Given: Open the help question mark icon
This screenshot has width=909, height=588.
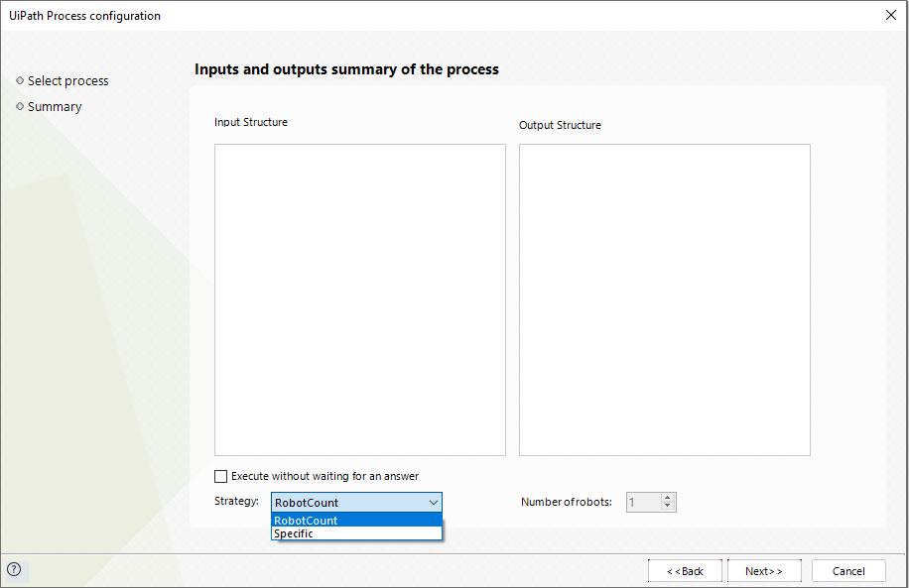Looking at the screenshot, I should click(x=14, y=569).
